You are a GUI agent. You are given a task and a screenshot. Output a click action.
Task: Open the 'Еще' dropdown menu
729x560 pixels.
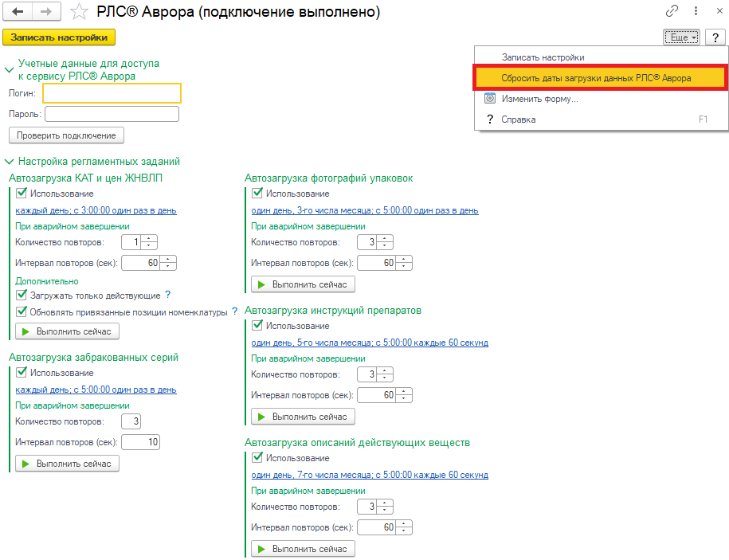pos(681,37)
